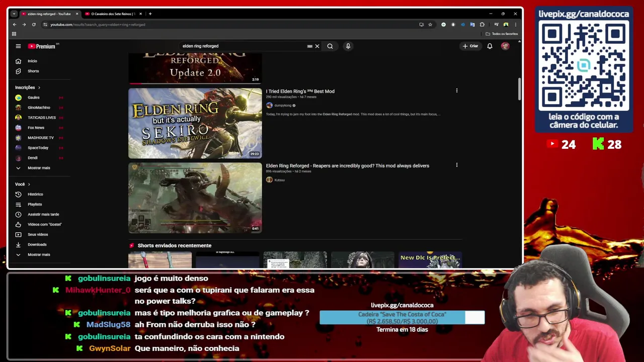This screenshot has height=362, width=644.
Task: Click the browser address bar URL
Action: coord(98,25)
